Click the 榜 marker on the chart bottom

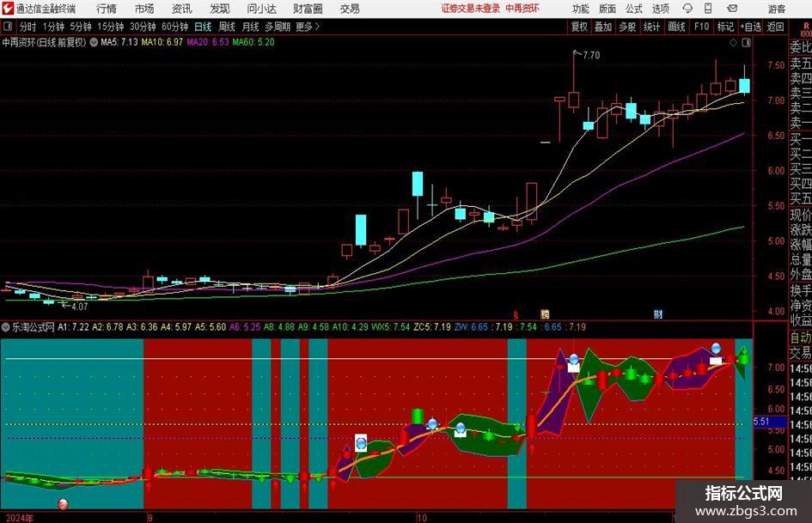pyautogui.click(x=545, y=313)
